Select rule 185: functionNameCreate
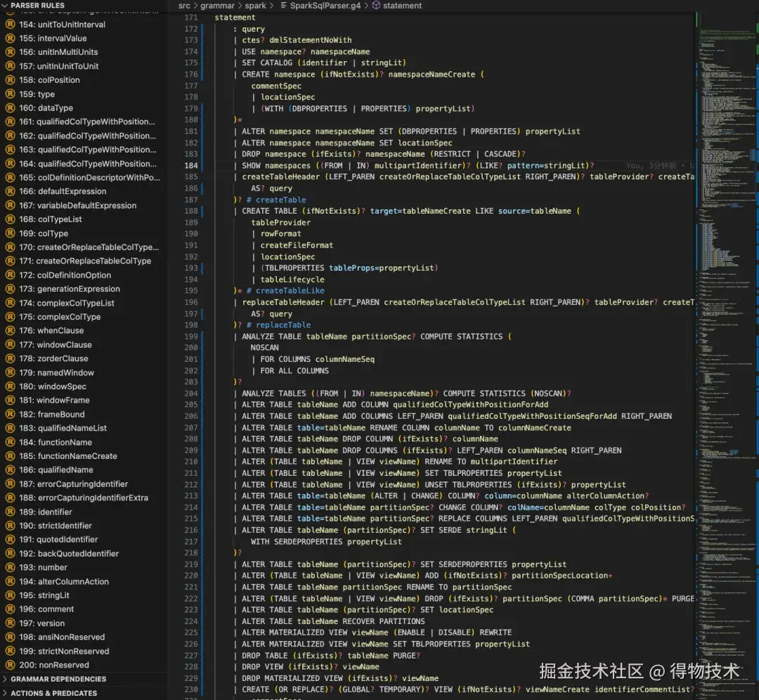 [68, 456]
